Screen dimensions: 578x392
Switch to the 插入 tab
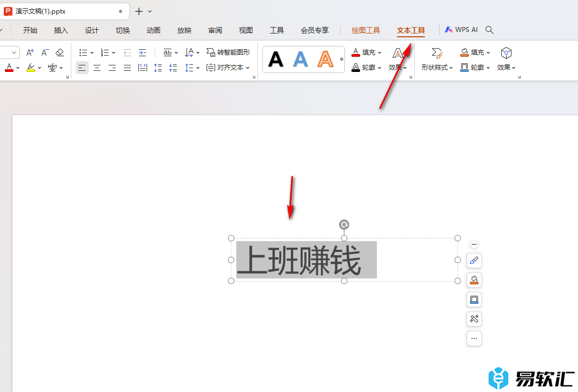[x=61, y=30]
